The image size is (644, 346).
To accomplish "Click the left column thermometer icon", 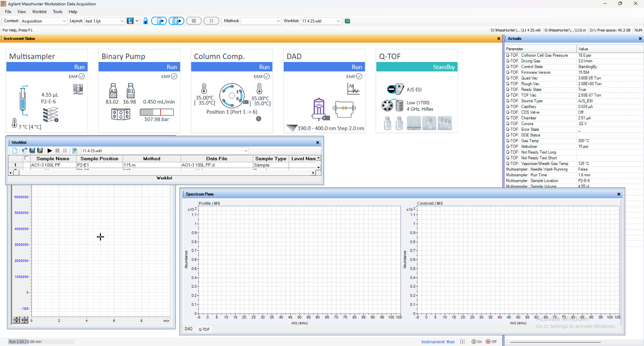I will click(x=204, y=89).
